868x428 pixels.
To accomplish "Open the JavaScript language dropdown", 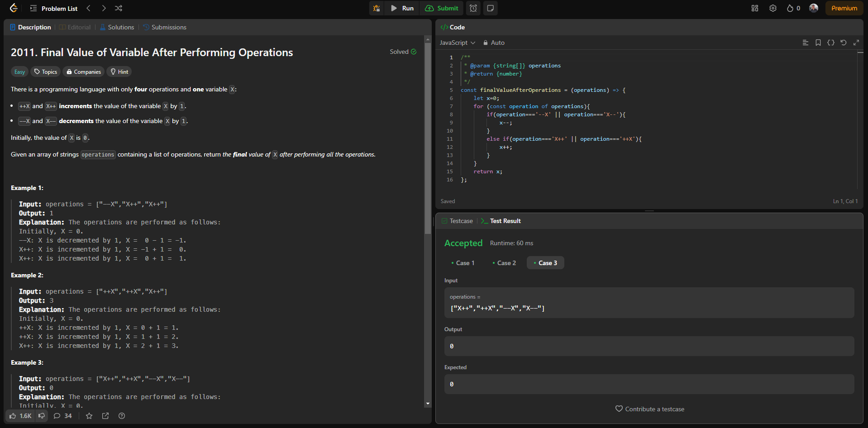I will (458, 43).
